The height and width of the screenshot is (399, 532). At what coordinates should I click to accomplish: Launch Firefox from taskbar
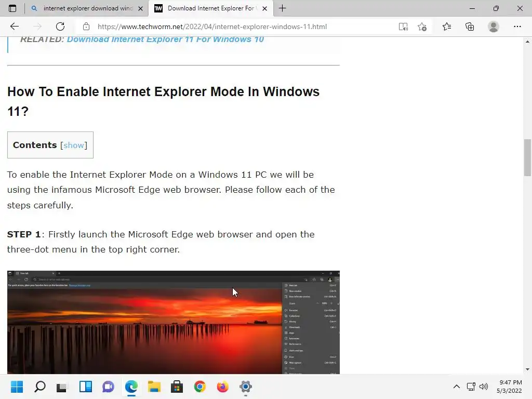[222, 387]
